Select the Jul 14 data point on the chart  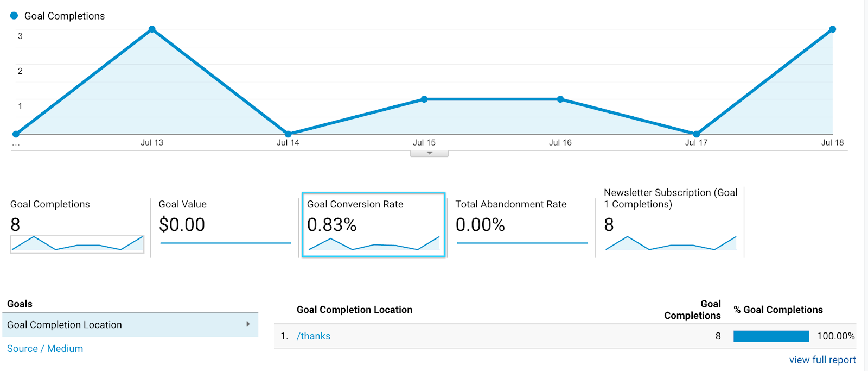[288, 134]
